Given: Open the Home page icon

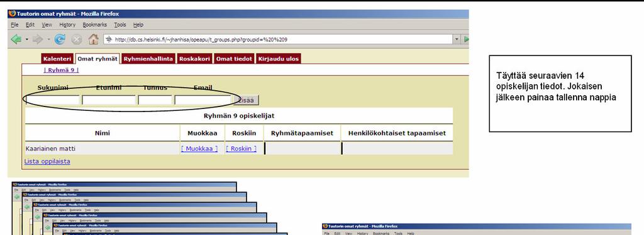Looking at the screenshot, I should tap(94, 40).
